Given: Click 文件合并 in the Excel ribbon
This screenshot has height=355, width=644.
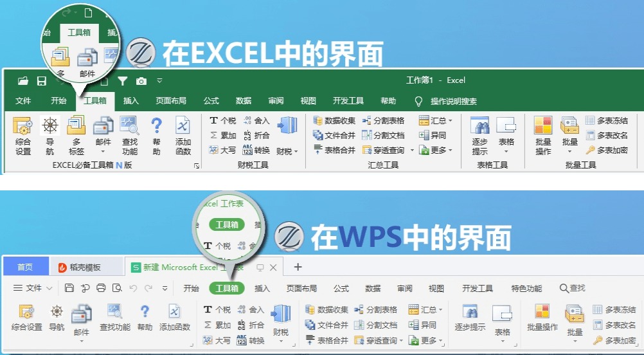Looking at the screenshot, I should [334, 135].
